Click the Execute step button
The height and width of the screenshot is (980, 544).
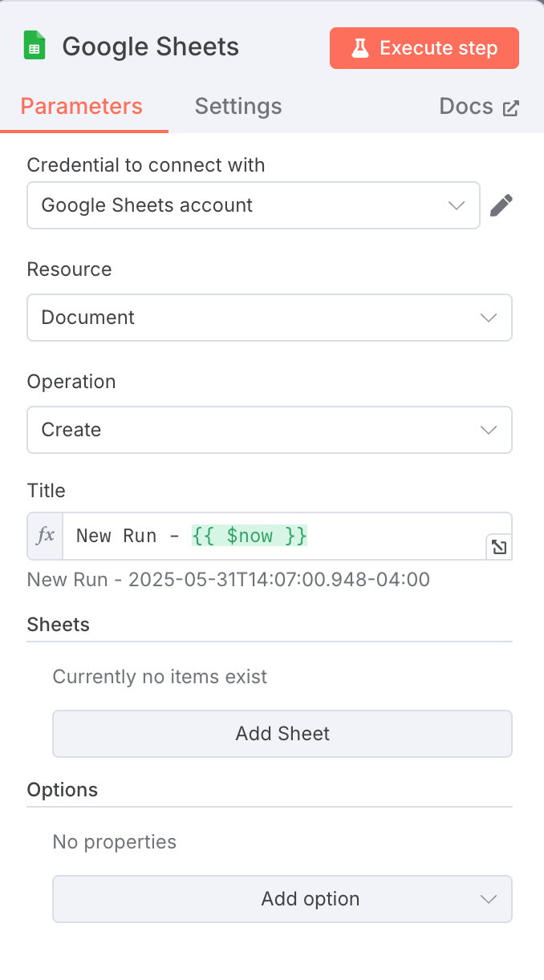click(424, 48)
